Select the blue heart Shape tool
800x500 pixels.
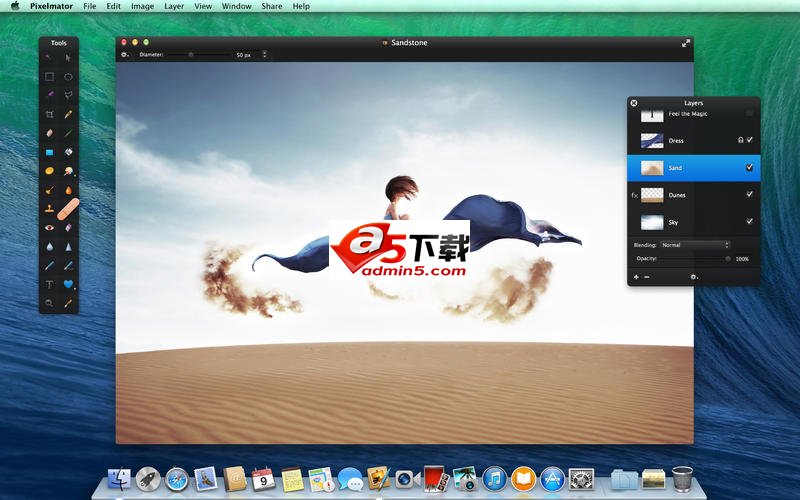click(x=68, y=284)
